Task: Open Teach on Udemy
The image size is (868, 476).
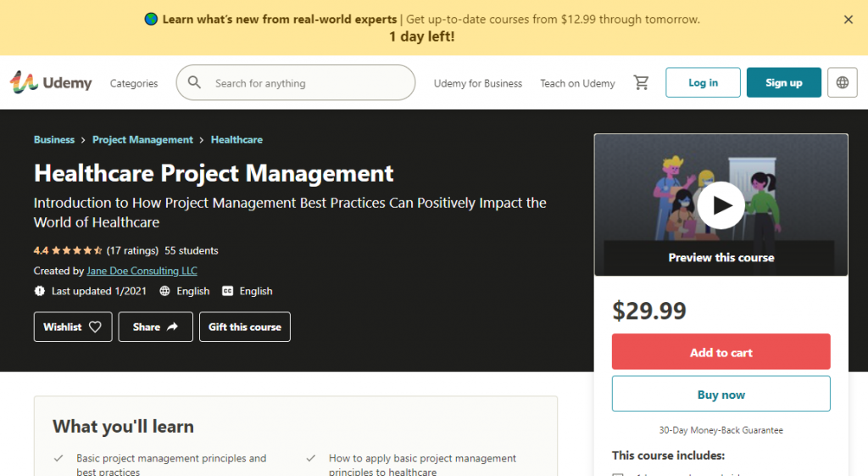Action: tap(577, 83)
